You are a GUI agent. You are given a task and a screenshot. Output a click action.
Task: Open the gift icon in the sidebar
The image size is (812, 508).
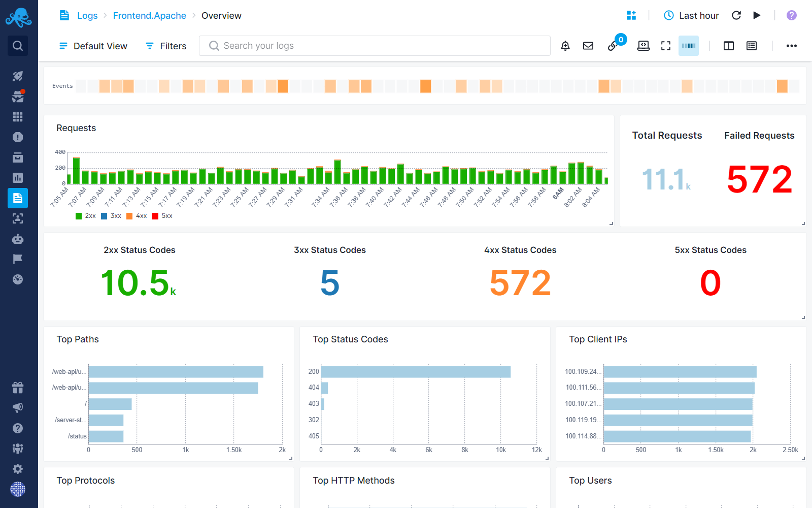click(x=18, y=388)
